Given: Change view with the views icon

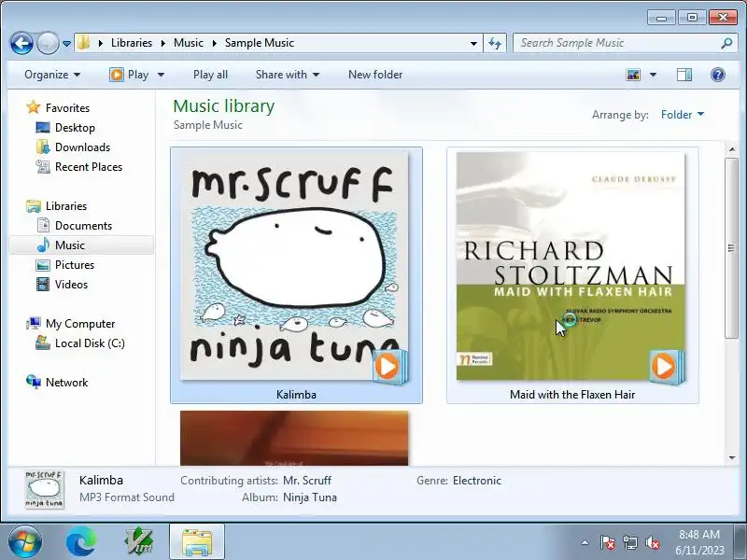Looking at the screenshot, I should (x=633, y=75).
